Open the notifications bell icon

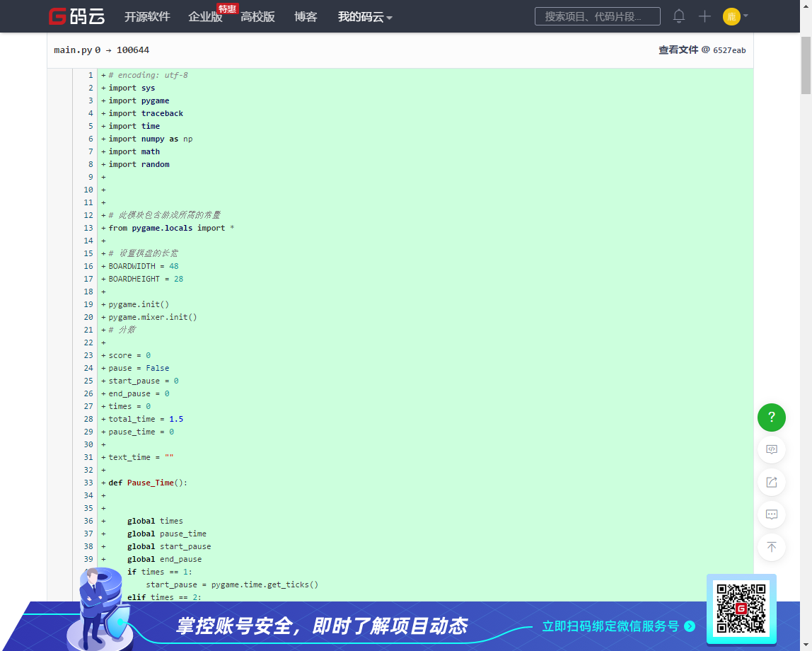[x=679, y=16]
